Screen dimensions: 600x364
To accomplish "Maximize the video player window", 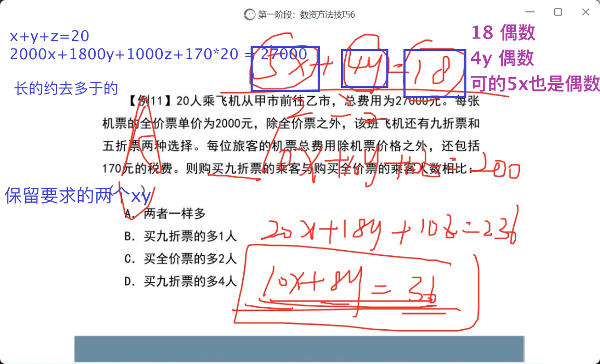I will tap(558, 12).
